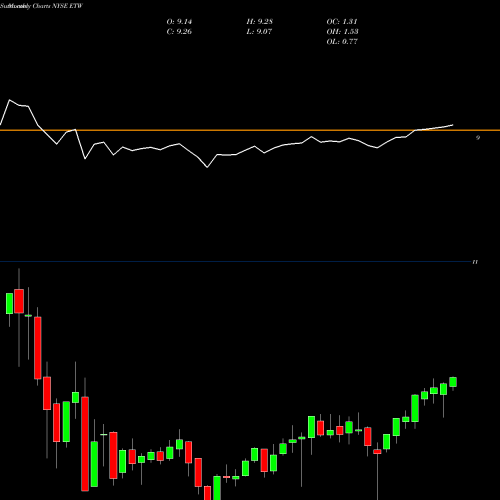The height and width of the screenshot is (500, 500).
Task: Click the price axis label 11
Action: (475, 262)
